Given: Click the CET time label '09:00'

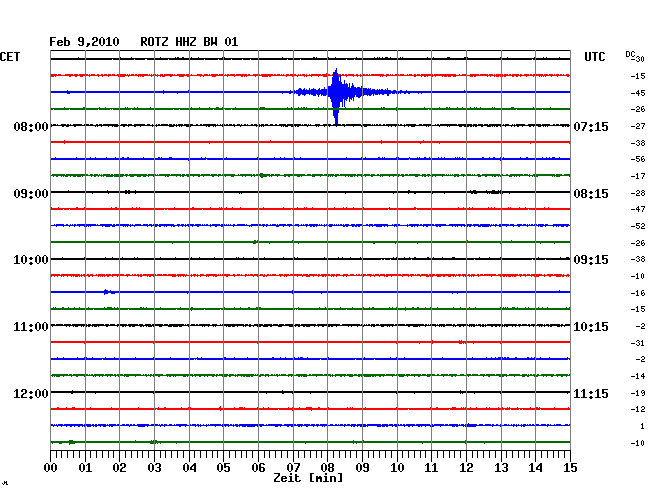Looking at the screenshot, I should tap(31, 194).
